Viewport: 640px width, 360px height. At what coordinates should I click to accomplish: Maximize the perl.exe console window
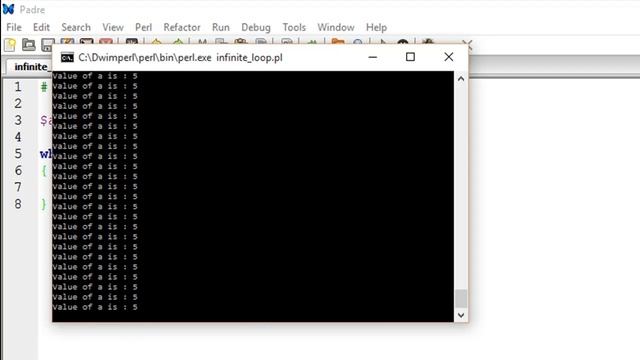[410, 57]
